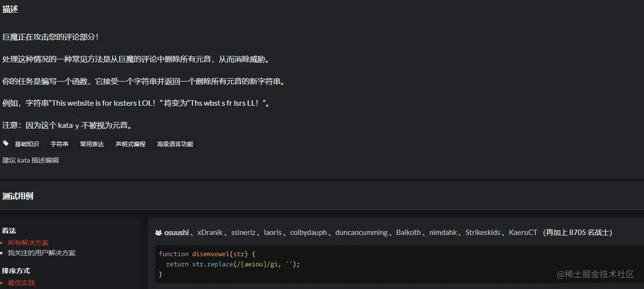Click the tag icon before 基础知识
The width and height of the screenshot is (644, 289).
tap(6, 143)
